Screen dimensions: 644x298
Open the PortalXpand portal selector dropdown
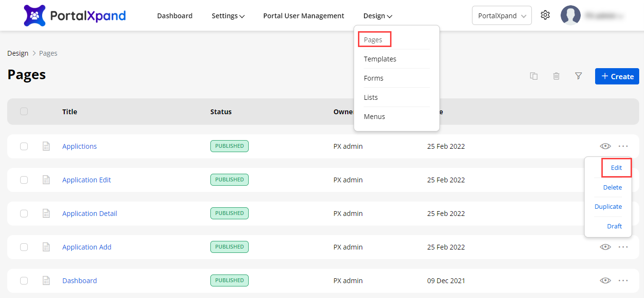click(502, 16)
